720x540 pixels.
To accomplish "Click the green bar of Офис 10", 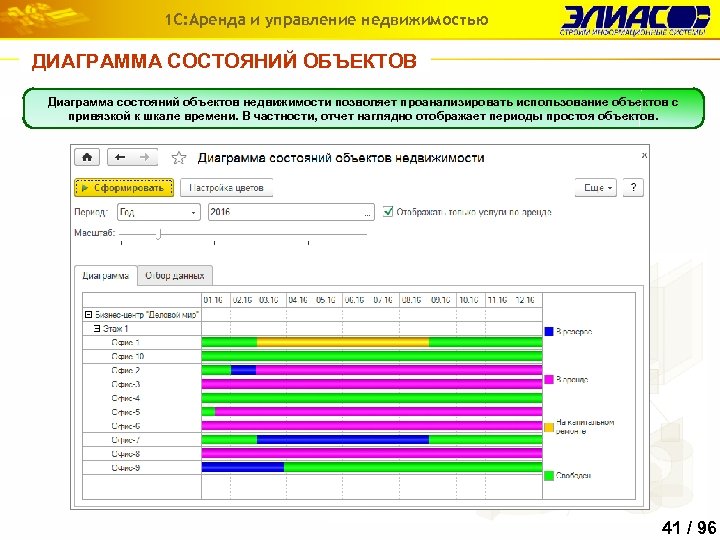I will [x=372, y=356].
